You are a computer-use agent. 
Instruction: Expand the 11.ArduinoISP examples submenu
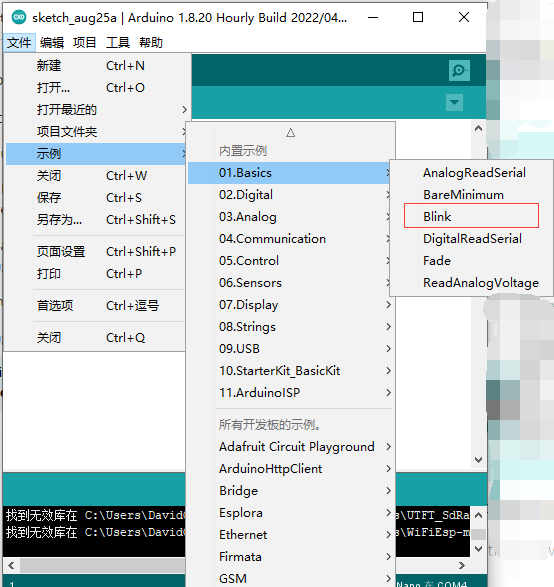pyautogui.click(x=290, y=393)
